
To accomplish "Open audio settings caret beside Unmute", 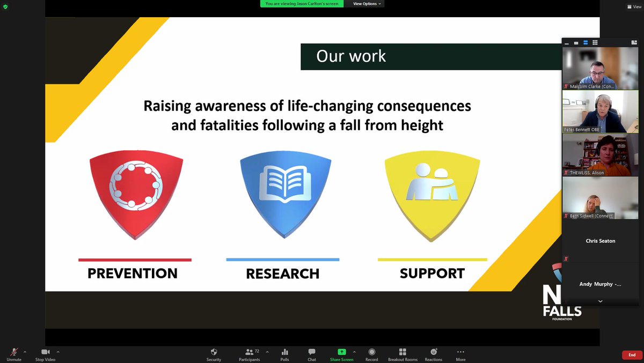I will [25, 352].
